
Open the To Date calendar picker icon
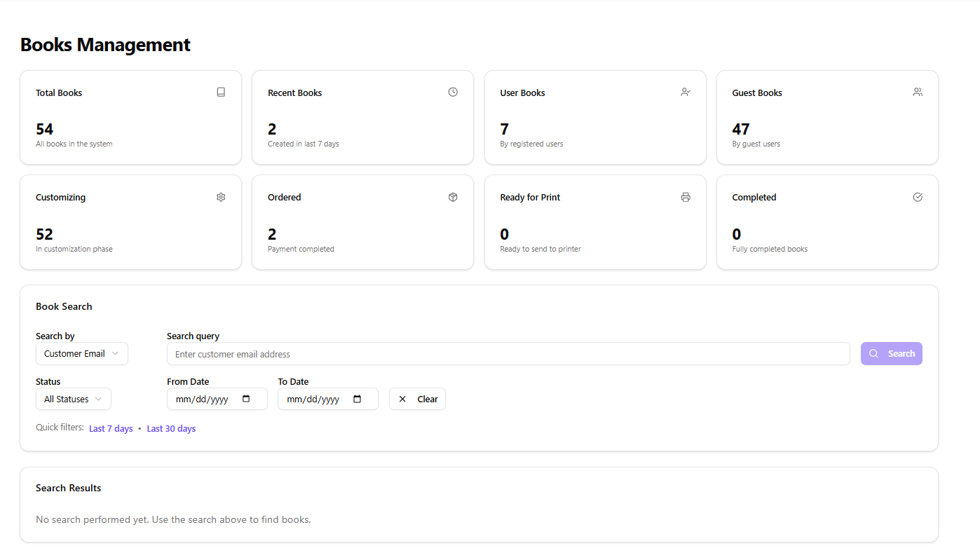tap(357, 399)
